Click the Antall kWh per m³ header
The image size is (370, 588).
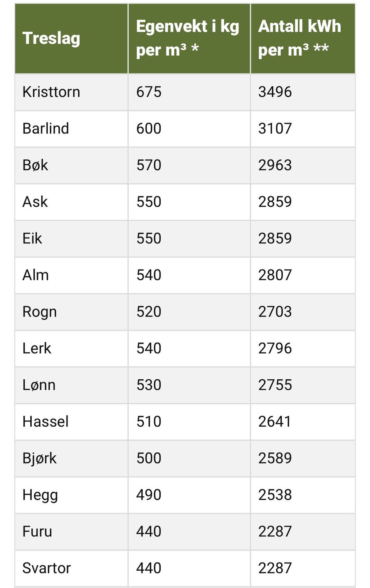coord(299,38)
